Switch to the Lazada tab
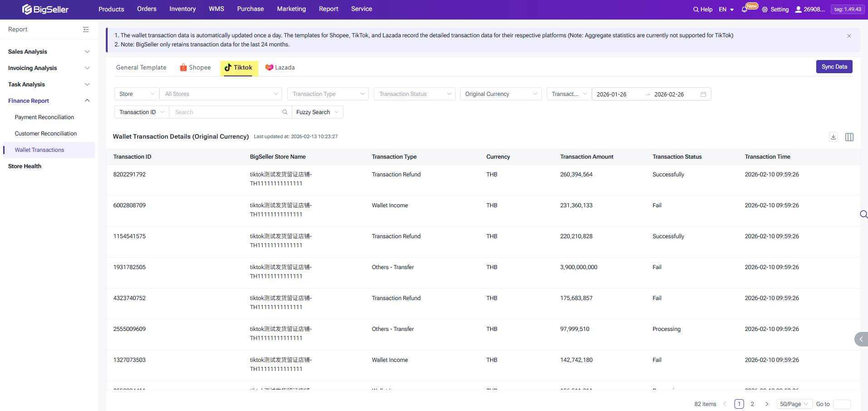Viewport: 868px width, 411px height. coord(280,68)
